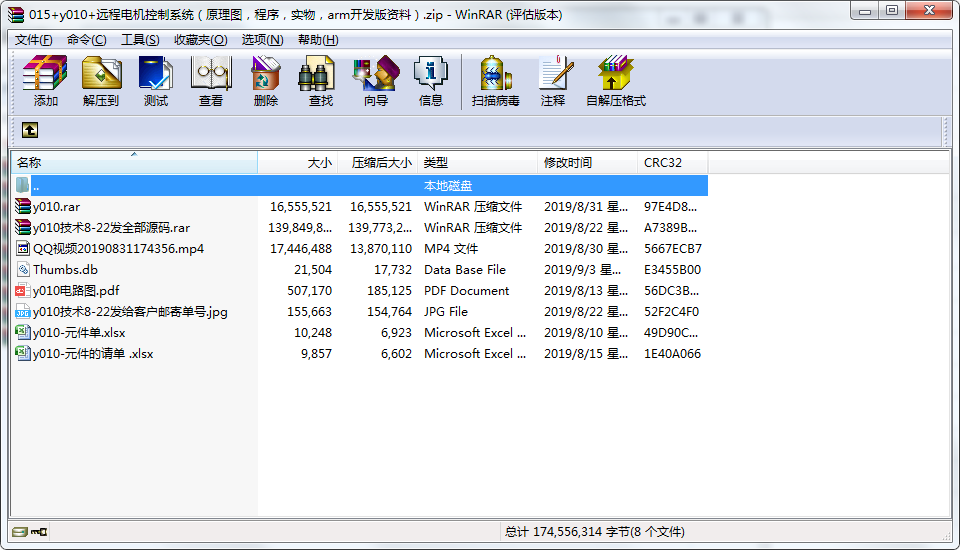Click the disk drive icon in status bar
Viewport: 960px width, 550px height.
20,532
